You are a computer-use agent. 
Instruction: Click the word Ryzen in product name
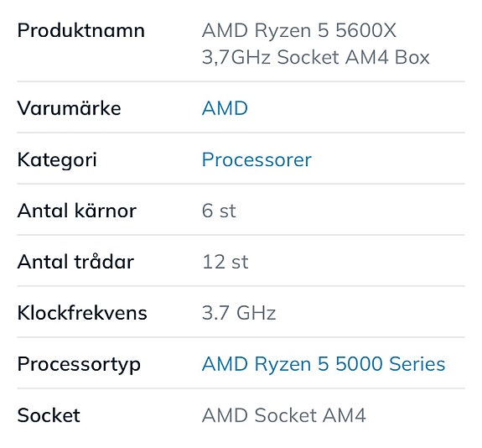click(282, 32)
